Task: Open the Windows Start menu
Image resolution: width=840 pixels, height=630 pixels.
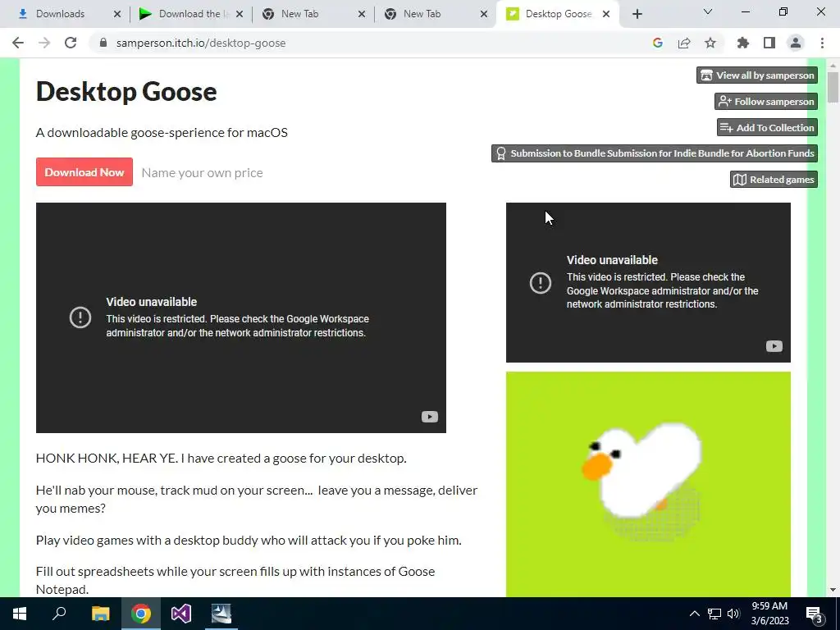Action: (20, 614)
